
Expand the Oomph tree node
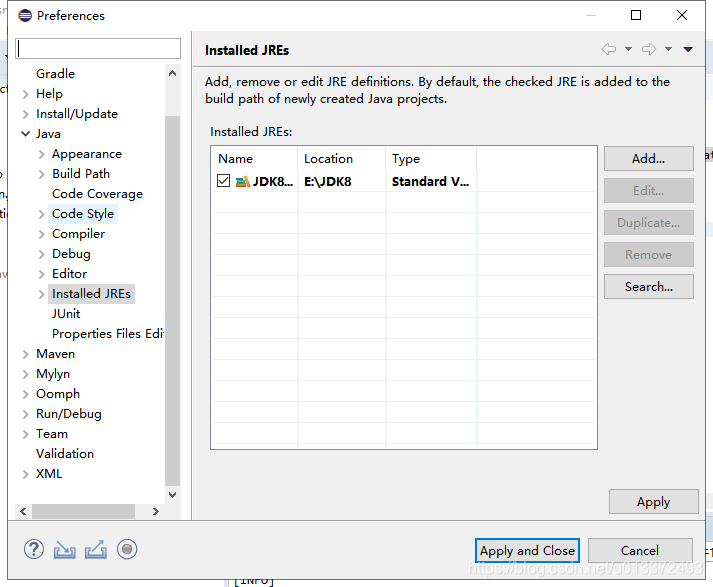tap(25, 394)
